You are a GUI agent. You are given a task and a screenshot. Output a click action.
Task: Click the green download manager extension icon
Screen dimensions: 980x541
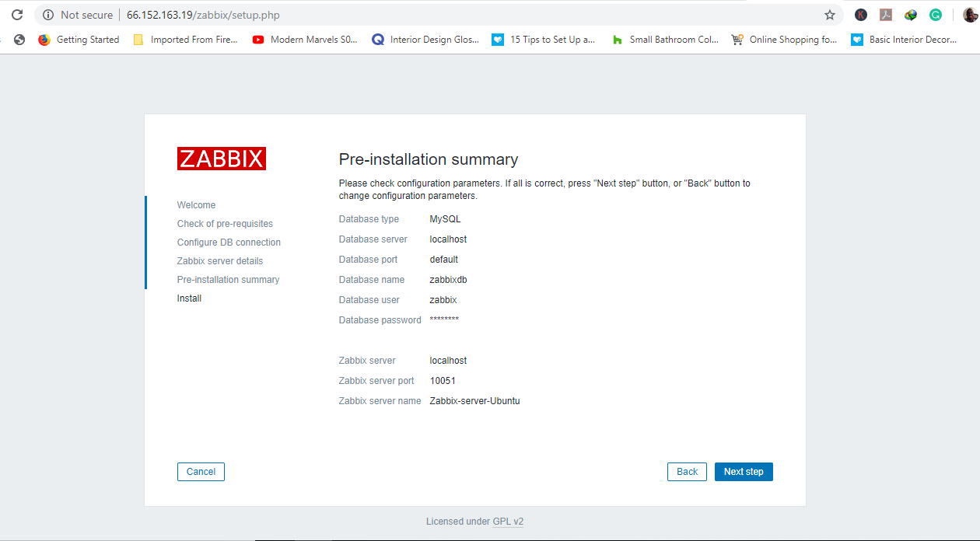tap(911, 15)
